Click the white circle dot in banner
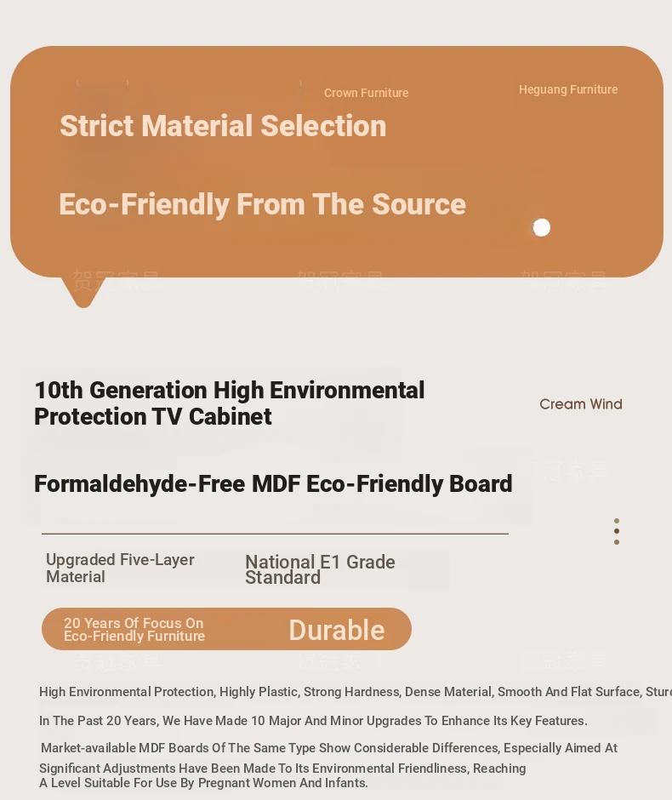Screen dimensions: 672x800 click(542, 227)
